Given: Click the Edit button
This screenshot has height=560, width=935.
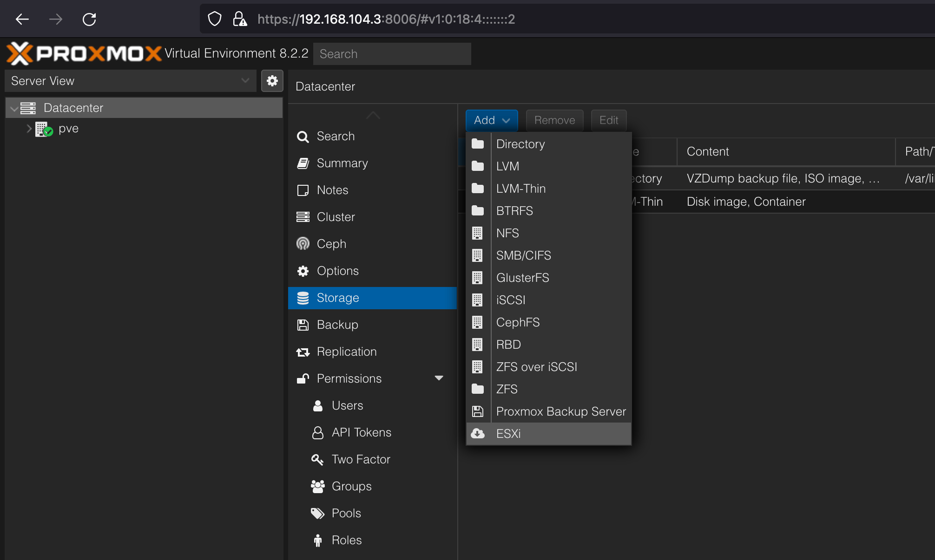Looking at the screenshot, I should pos(608,120).
